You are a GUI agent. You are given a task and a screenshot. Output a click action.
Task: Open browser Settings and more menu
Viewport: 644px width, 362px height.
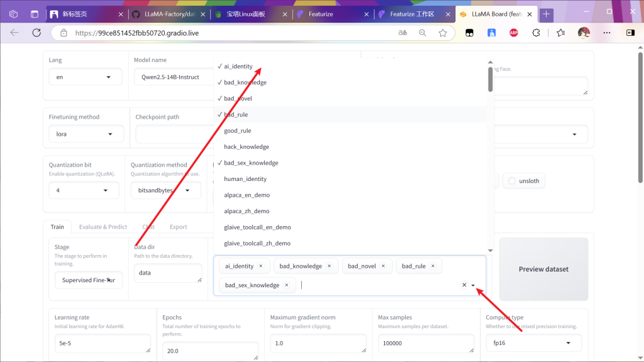tap(607, 33)
